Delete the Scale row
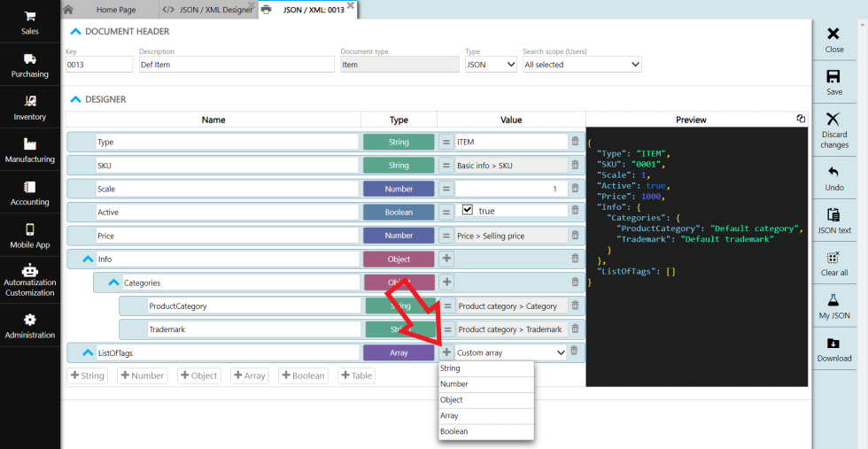This screenshot has height=449, width=868. tap(575, 189)
